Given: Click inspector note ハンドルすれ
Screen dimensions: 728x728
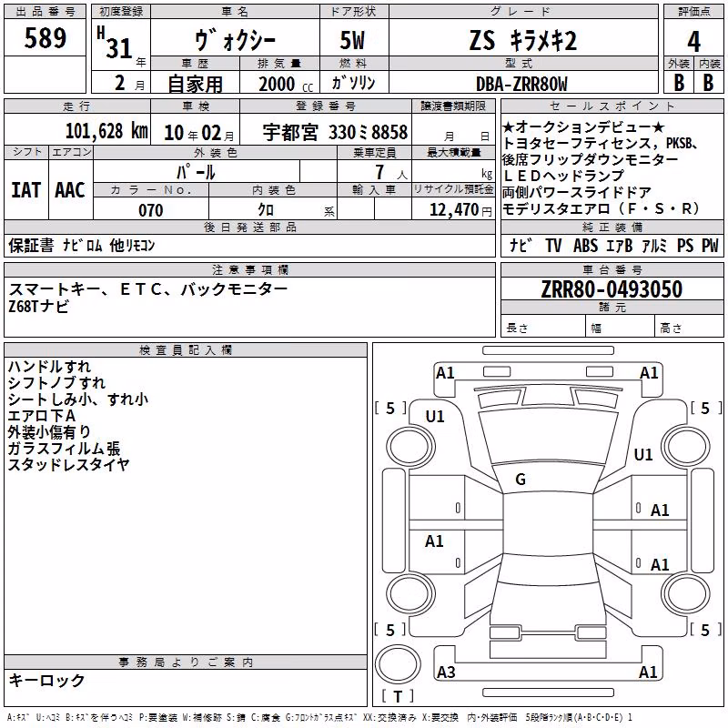Looking at the screenshot, I should [x=49, y=367].
